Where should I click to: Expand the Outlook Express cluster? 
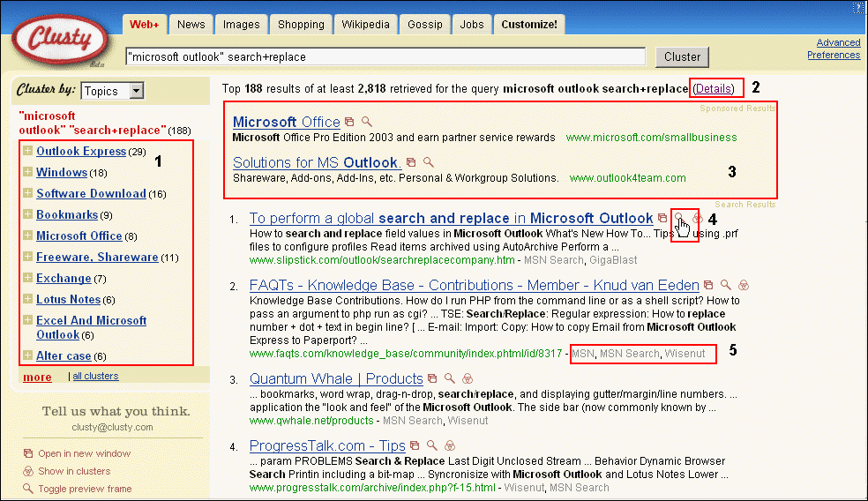point(28,152)
